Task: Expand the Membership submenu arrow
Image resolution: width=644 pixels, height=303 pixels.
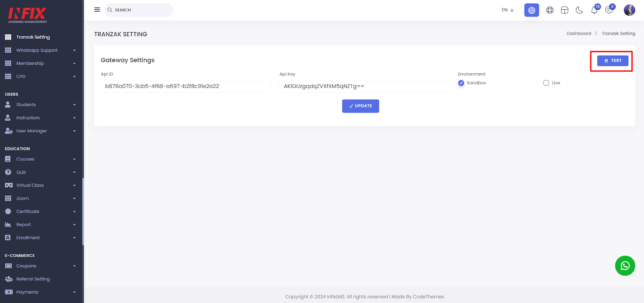Action: tap(74, 64)
